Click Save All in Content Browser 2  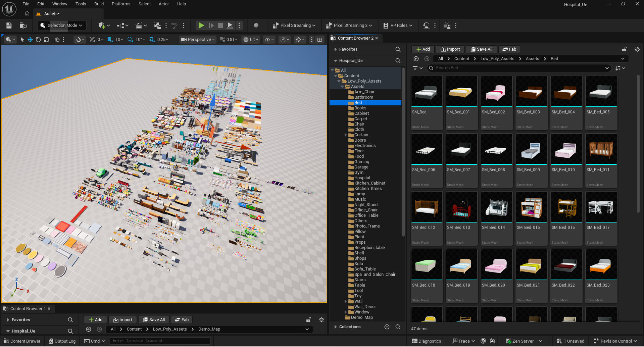pos(482,49)
